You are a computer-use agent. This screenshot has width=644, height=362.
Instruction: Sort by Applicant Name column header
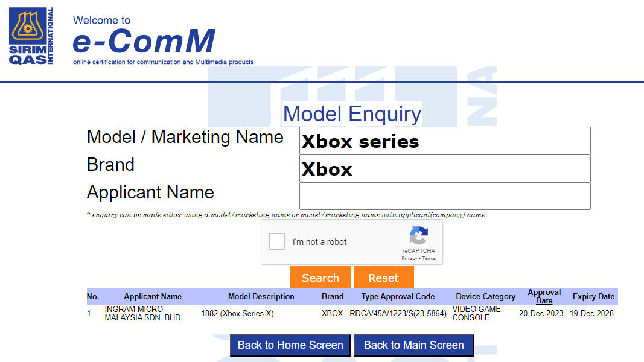point(153,297)
